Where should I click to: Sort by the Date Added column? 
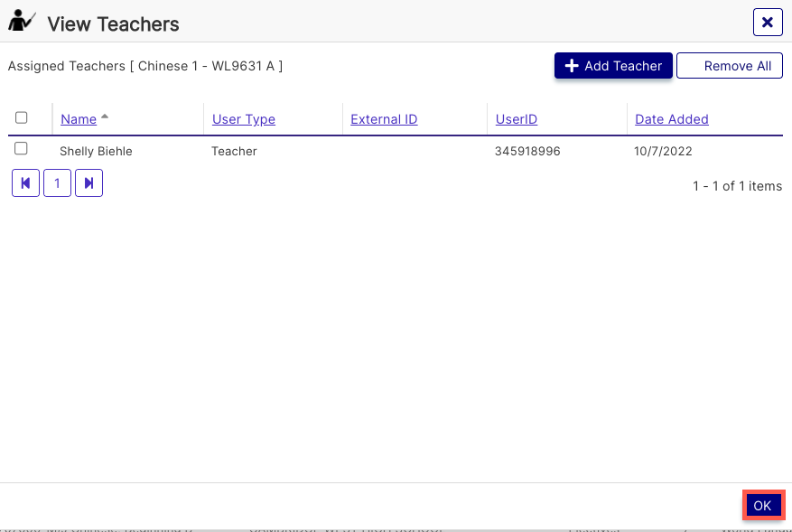point(671,119)
